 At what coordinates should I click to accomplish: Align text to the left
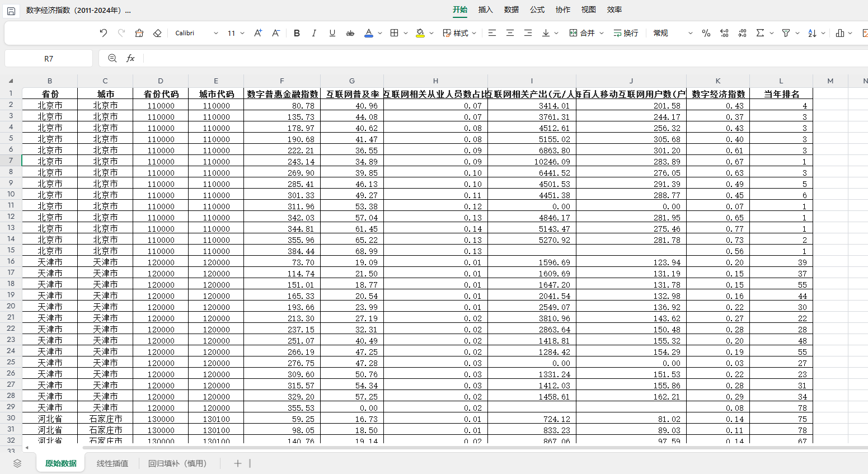[492, 33]
